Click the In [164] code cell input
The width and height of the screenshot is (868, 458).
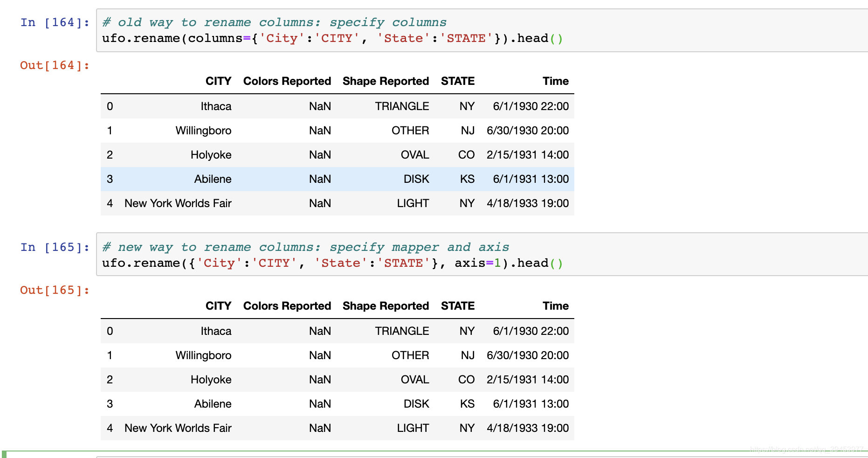482,30
